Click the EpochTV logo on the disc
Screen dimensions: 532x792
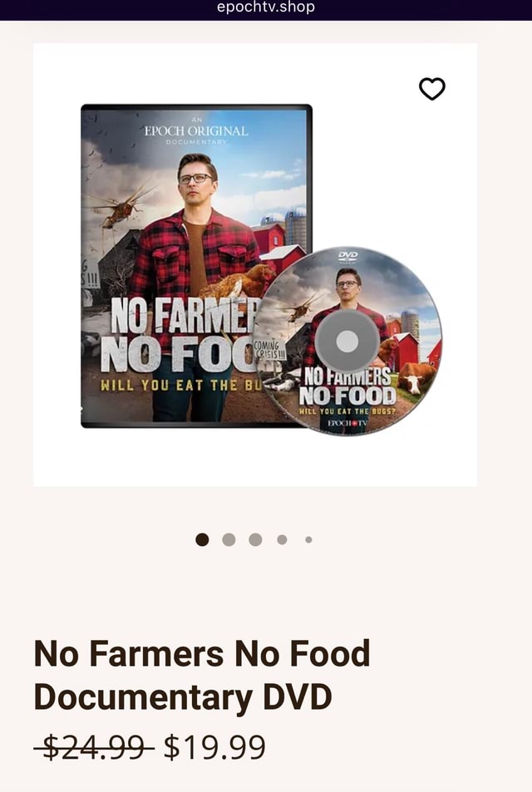click(x=347, y=423)
